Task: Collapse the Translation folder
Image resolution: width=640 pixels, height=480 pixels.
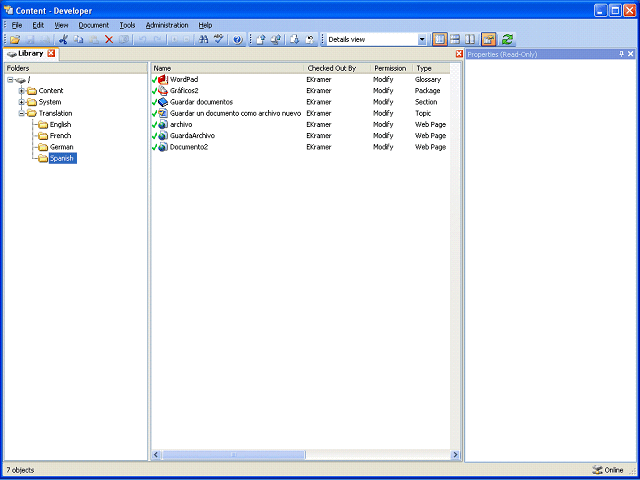Action: coord(22,113)
